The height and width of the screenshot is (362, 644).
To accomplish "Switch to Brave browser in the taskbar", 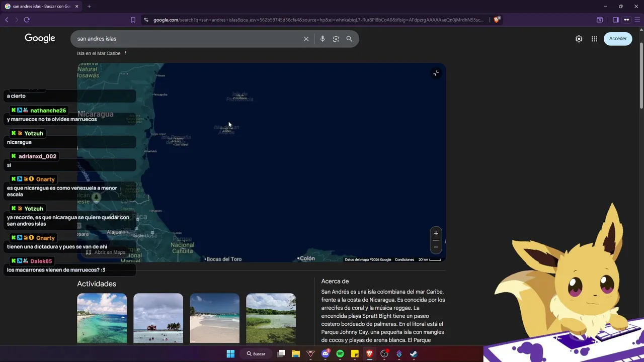I will click(369, 354).
